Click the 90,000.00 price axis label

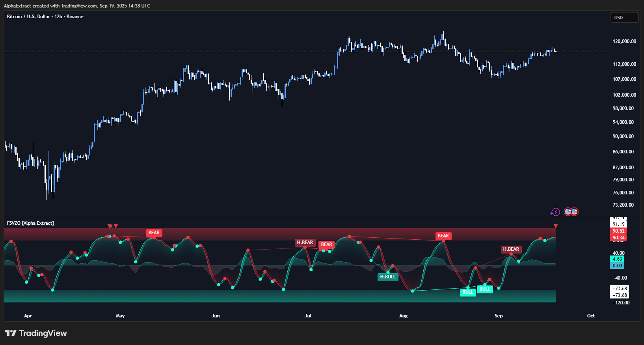[x=623, y=136]
